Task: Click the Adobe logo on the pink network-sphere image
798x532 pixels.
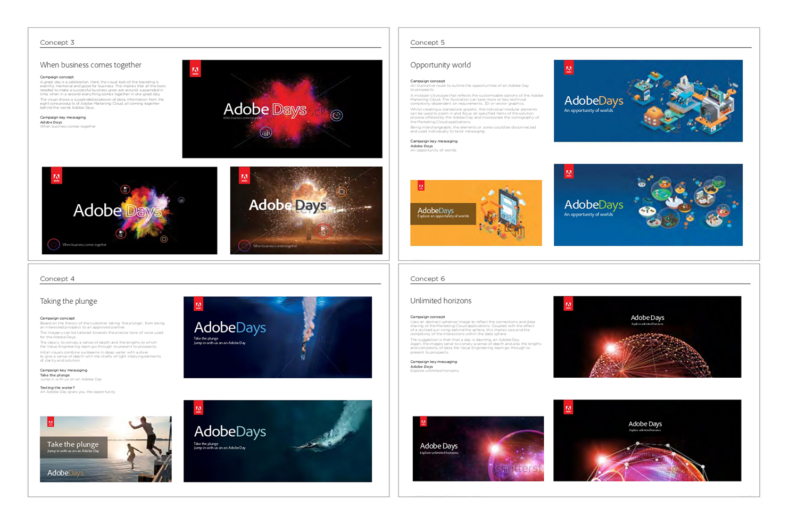Action: [x=568, y=407]
